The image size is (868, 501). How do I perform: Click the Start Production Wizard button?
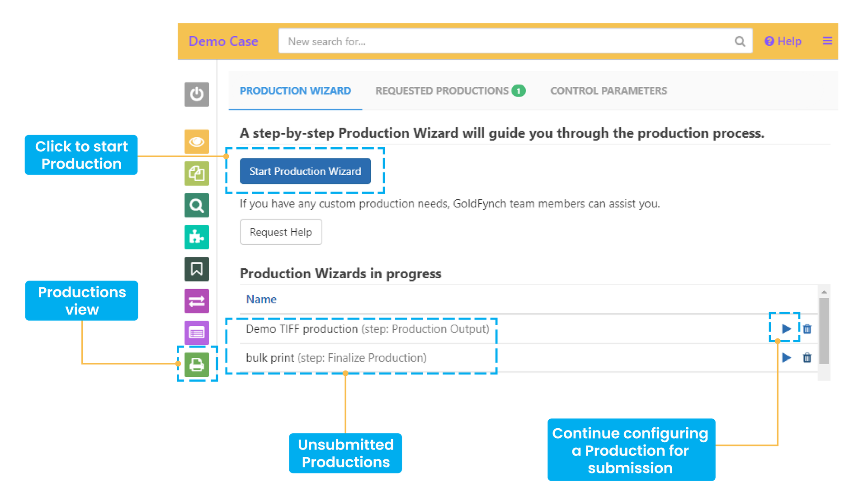(305, 171)
